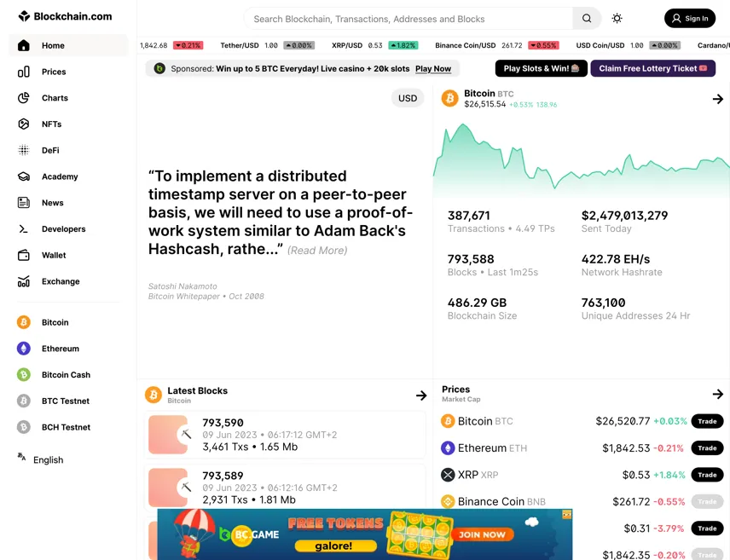Click Ethereum icon in Prices list
Viewport: 730px width, 560px height.
pyautogui.click(x=448, y=447)
